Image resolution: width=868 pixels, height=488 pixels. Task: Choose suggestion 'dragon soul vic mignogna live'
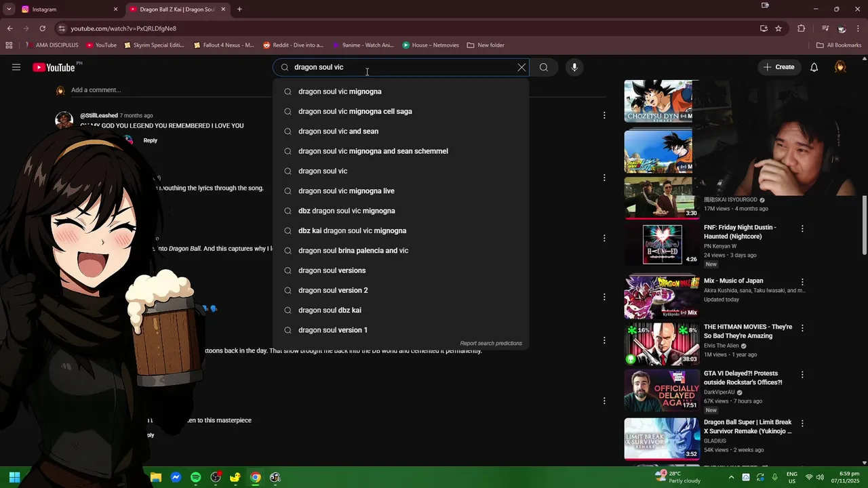click(x=401, y=190)
